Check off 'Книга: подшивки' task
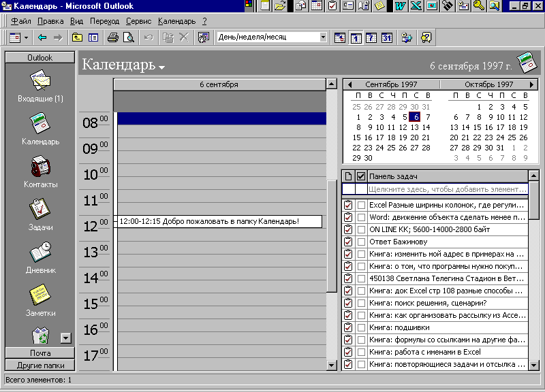The width and height of the screenshot is (545, 392). tap(361, 327)
